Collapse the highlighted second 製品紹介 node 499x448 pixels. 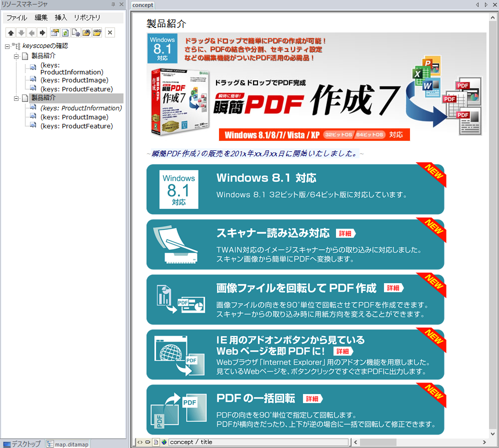click(x=16, y=99)
